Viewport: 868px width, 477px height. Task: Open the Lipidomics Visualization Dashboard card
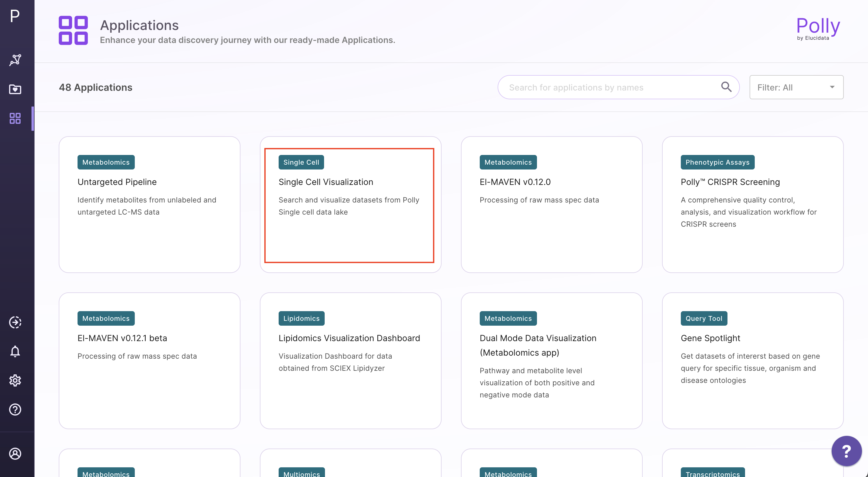tap(350, 360)
